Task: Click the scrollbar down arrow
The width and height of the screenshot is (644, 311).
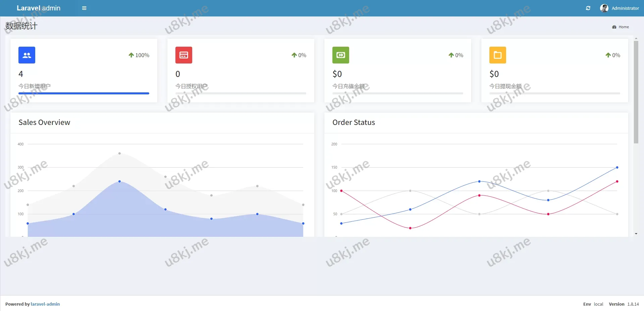Action: coord(636,234)
